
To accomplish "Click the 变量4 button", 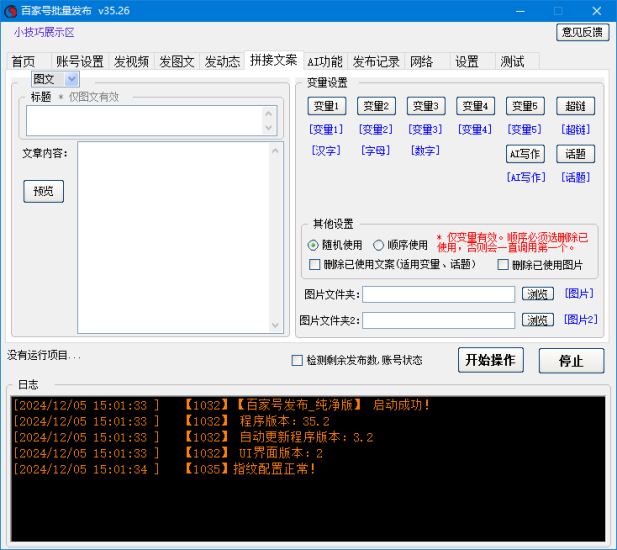I will point(475,106).
